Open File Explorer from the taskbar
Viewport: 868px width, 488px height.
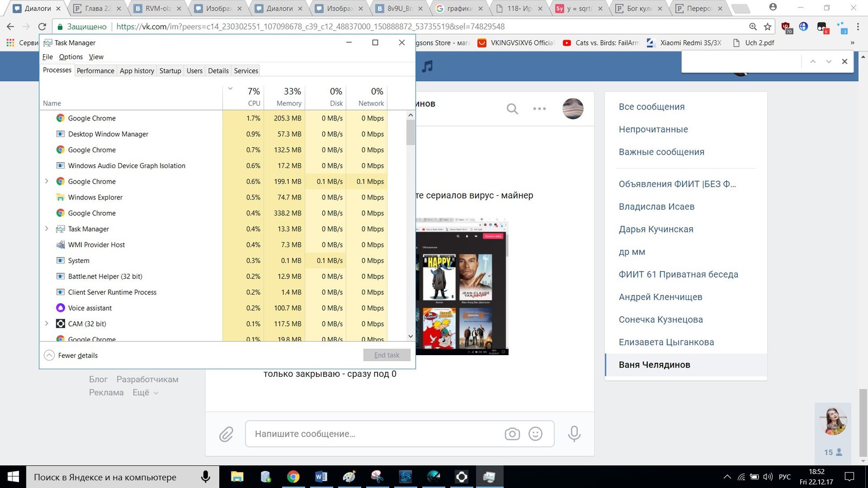tap(237, 477)
